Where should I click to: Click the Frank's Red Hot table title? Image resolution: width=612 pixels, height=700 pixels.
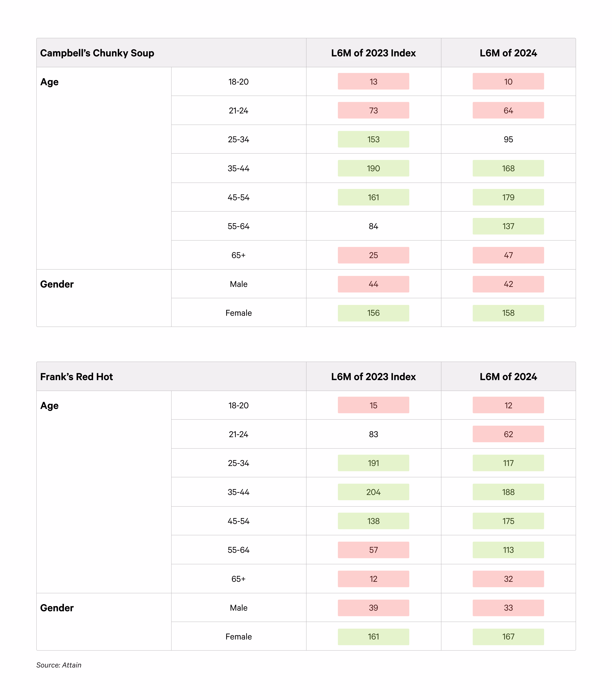[x=76, y=377]
